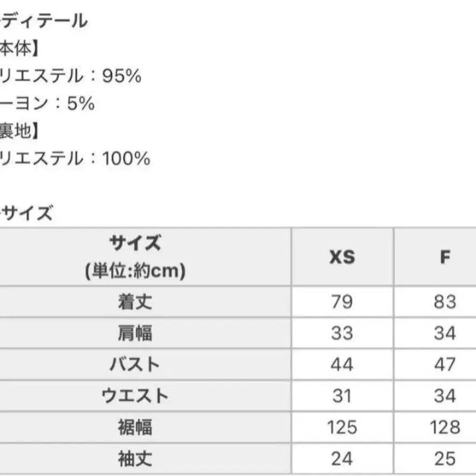Click the ディテール section heading
This screenshot has width=476, height=476.
44,21
